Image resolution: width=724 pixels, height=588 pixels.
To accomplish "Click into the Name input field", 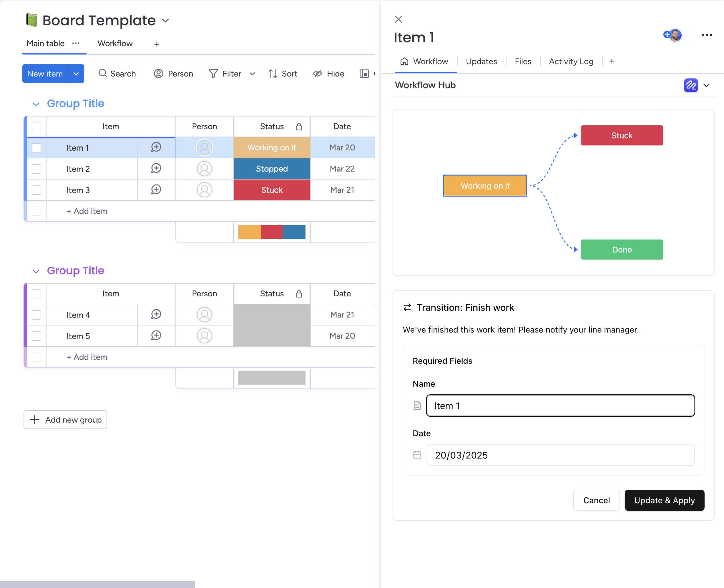I will click(x=560, y=406).
